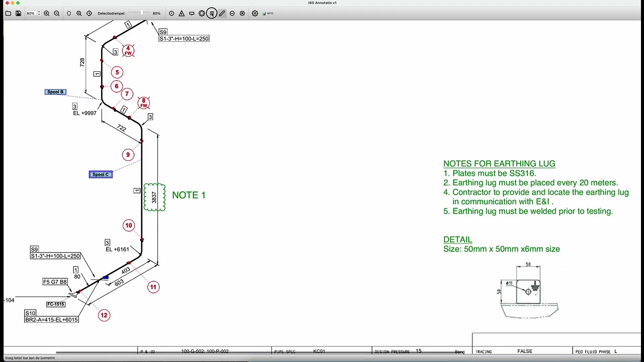Select the triangle warning annotation tool

tap(182, 13)
